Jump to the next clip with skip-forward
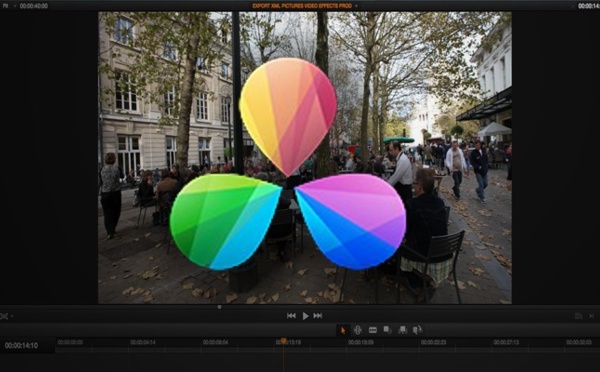Image resolution: width=600 pixels, height=372 pixels. point(318,316)
